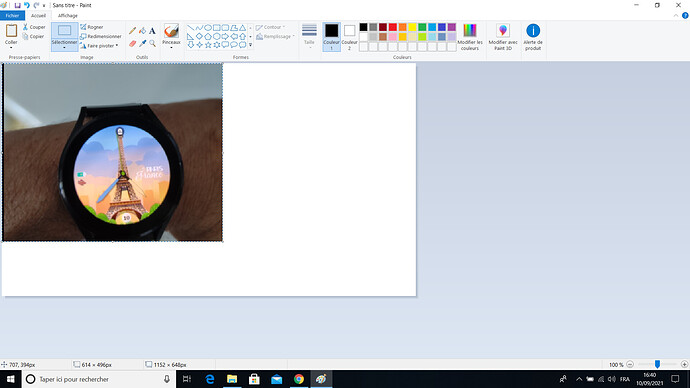Expand the Sélectionner dropdown arrow
690x388 pixels.
(64, 48)
